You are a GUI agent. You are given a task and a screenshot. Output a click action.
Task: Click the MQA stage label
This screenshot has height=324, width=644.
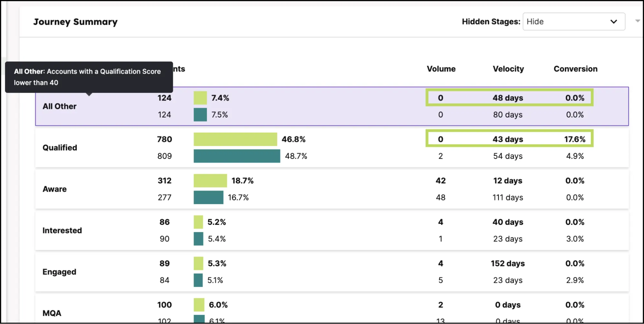52,313
